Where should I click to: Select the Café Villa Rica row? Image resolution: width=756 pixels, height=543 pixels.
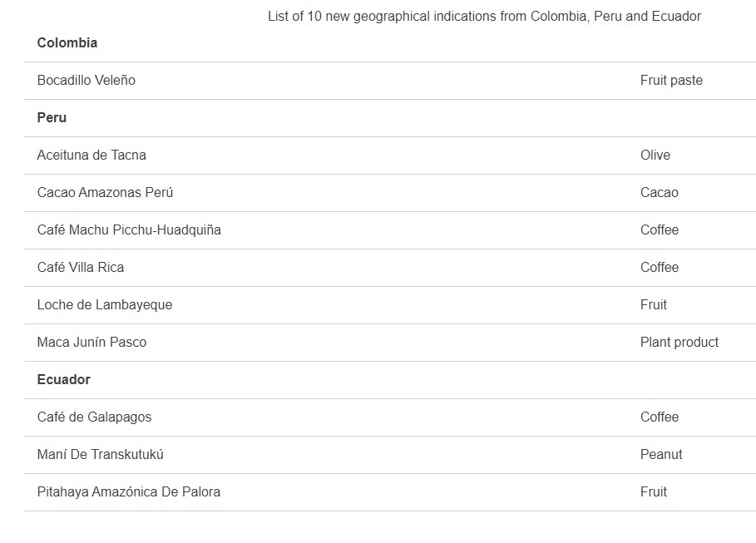click(x=390, y=268)
